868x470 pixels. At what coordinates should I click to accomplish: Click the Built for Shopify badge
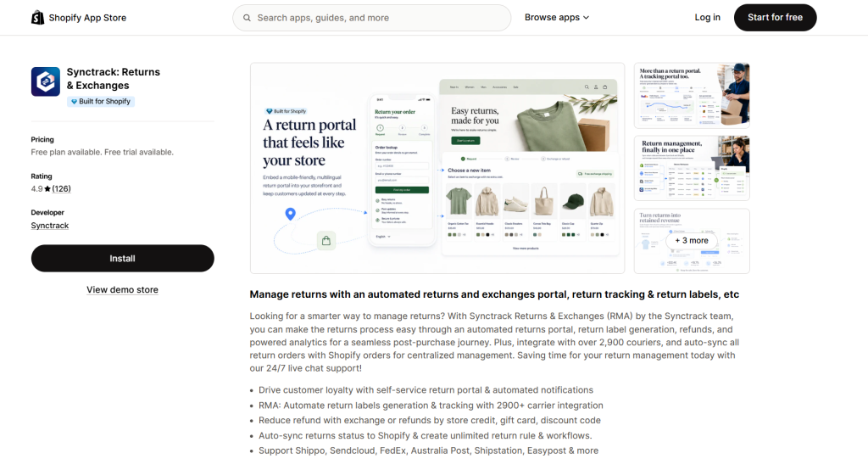101,102
